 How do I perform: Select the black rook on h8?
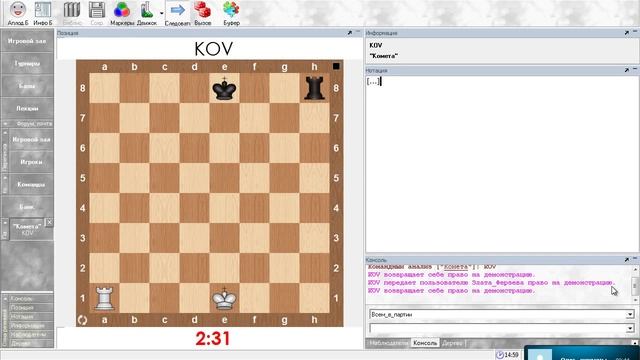pyautogui.click(x=314, y=88)
